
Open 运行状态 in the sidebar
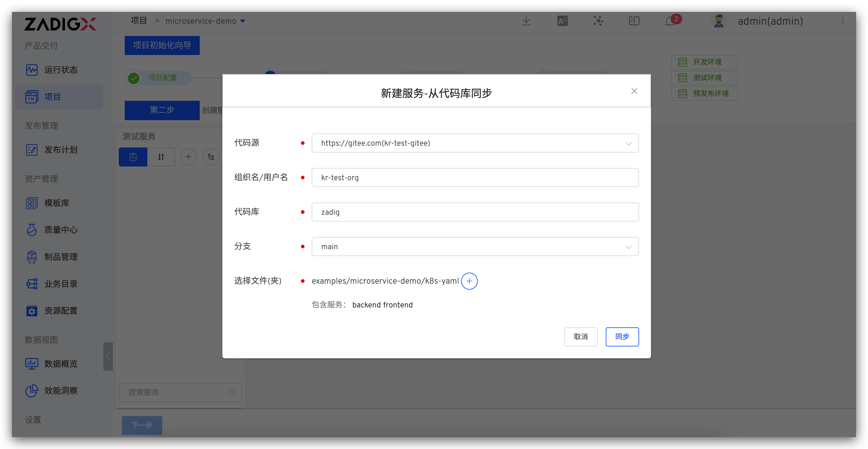pos(59,70)
